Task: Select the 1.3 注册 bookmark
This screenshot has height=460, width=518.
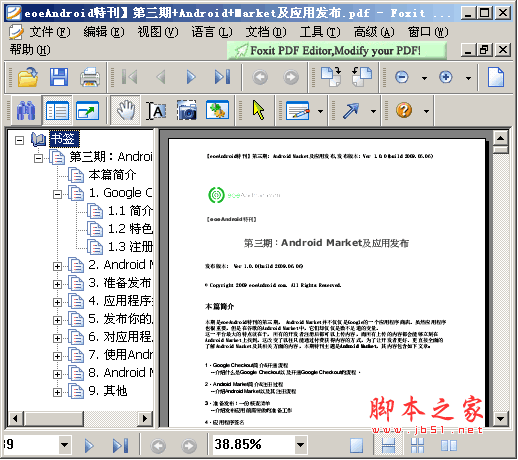Action: coord(130,247)
